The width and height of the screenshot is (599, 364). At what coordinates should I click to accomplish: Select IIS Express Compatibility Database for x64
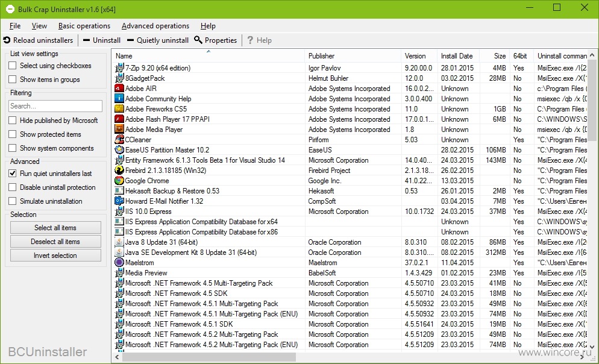point(201,222)
